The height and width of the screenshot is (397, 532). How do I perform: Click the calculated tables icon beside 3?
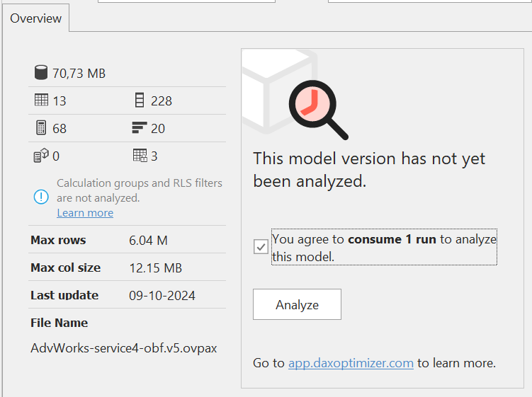tap(140, 156)
